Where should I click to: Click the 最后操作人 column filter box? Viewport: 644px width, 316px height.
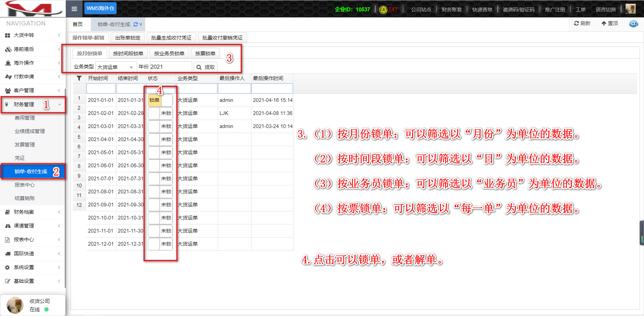234,88
